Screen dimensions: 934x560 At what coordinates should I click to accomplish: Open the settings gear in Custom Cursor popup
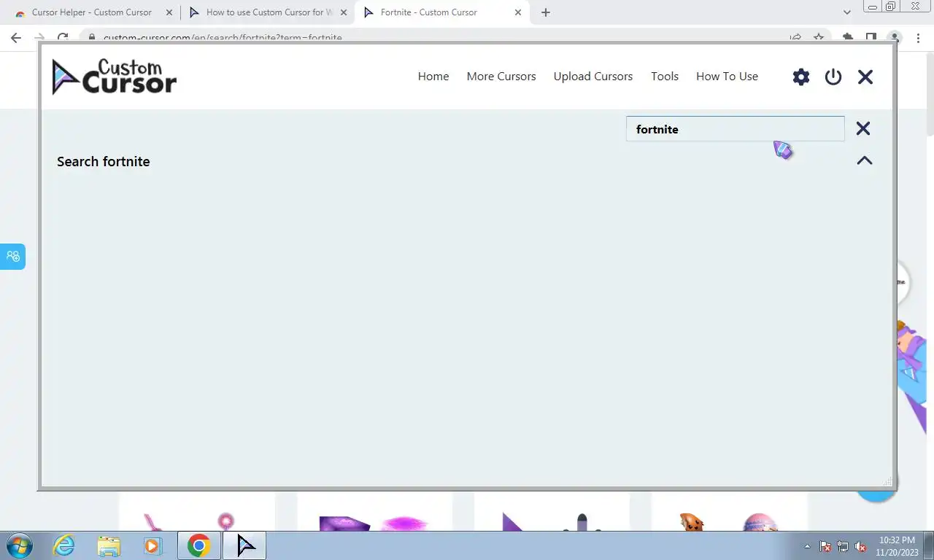(x=801, y=77)
